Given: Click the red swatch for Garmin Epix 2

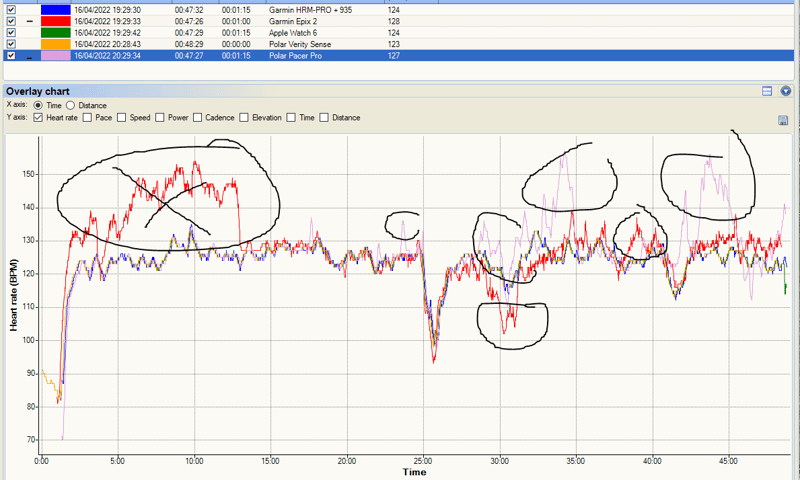Looking at the screenshot, I should pos(56,21).
